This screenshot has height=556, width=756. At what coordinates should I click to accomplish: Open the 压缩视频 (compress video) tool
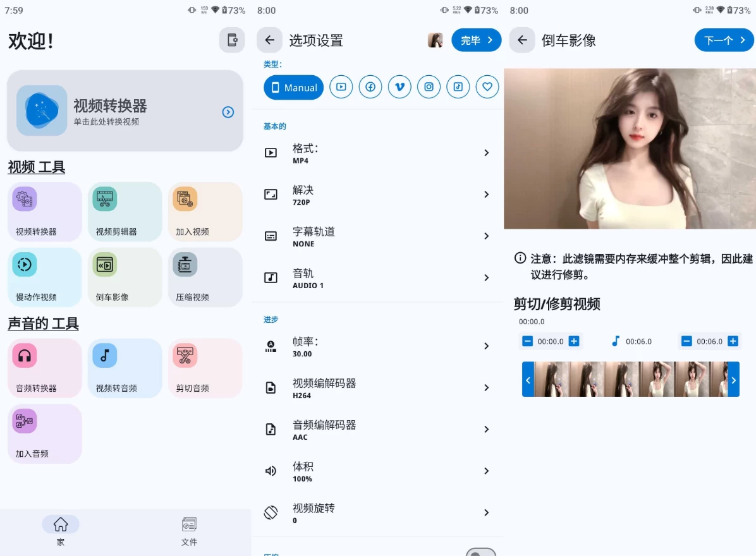pyautogui.click(x=205, y=277)
